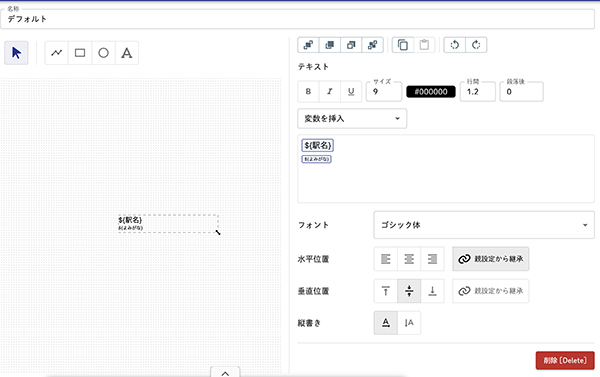Click the send-to-back icon

372,45
